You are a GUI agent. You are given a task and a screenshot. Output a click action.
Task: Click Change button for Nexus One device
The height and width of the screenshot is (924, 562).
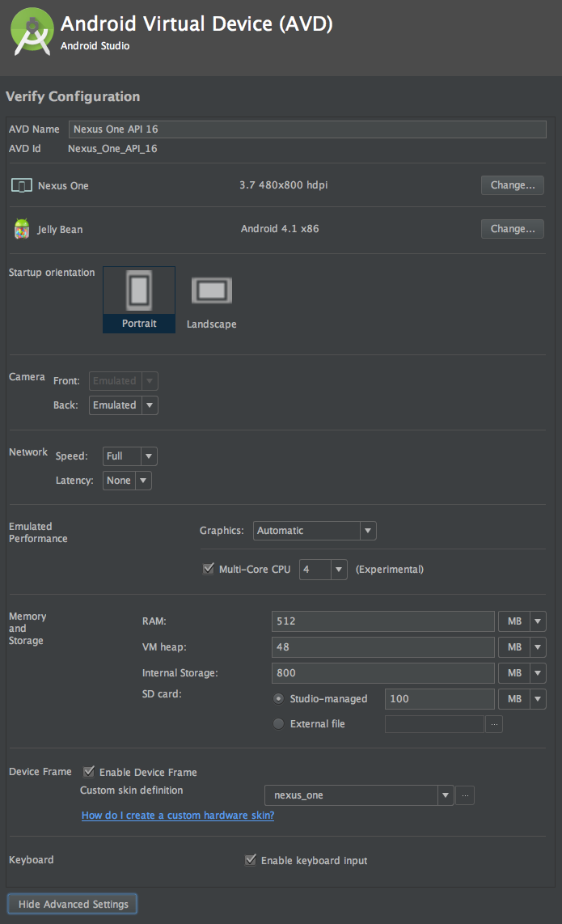[x=512, y=185]
